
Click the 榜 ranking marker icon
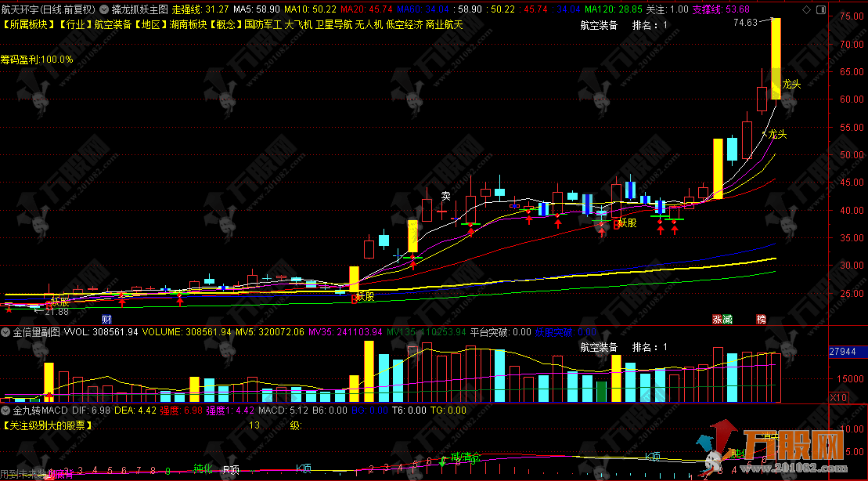[761, 319]
